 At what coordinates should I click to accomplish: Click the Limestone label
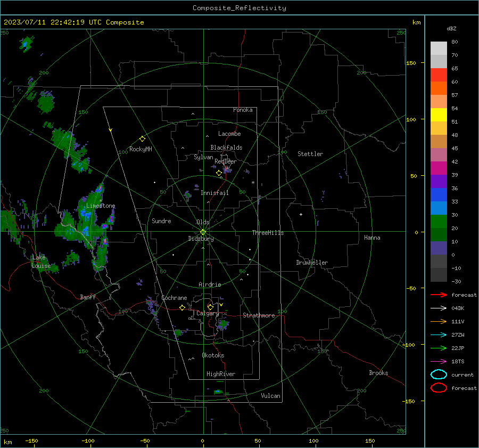101,206
